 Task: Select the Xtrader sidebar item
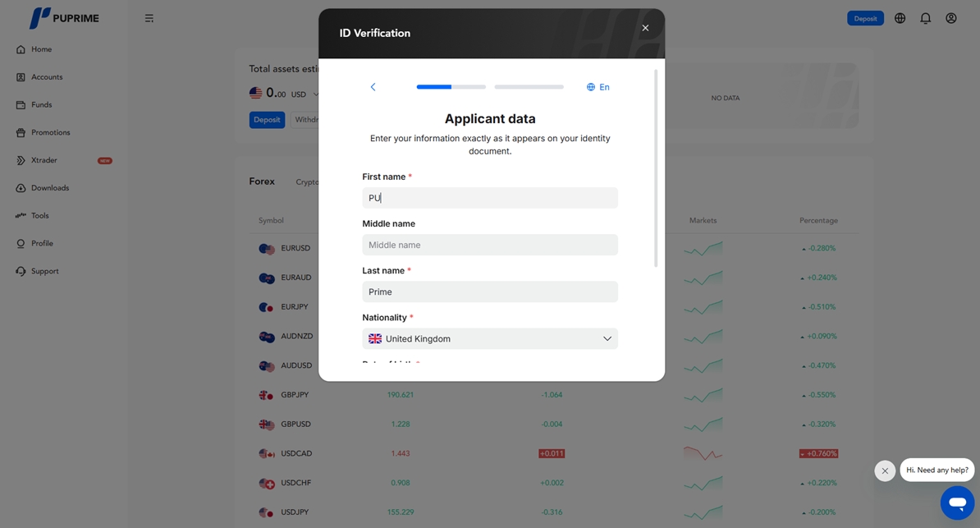[44, 160]
